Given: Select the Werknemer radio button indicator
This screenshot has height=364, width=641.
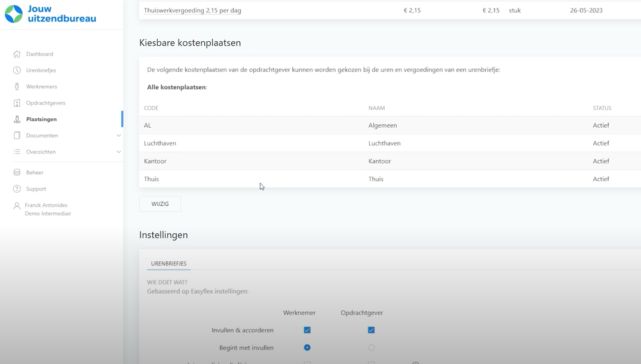Looking at the screenshot, I should (x=306, y=347).
